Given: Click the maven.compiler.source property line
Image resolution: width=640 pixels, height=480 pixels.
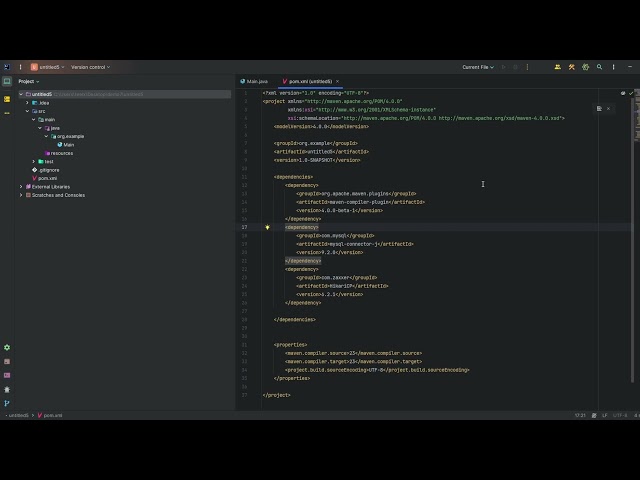Looking at the screenshot, I should [353, 353].
